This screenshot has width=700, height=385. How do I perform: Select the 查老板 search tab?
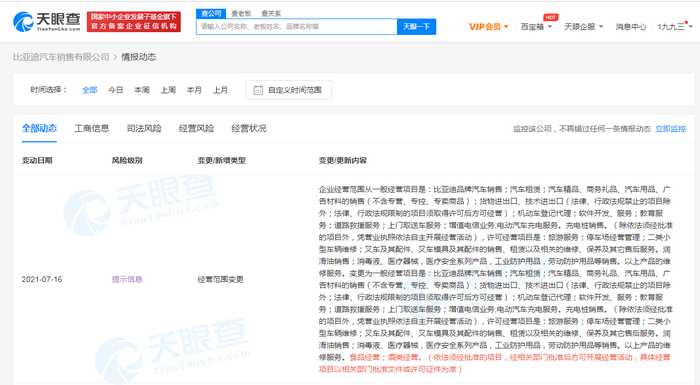pos(241,14)
